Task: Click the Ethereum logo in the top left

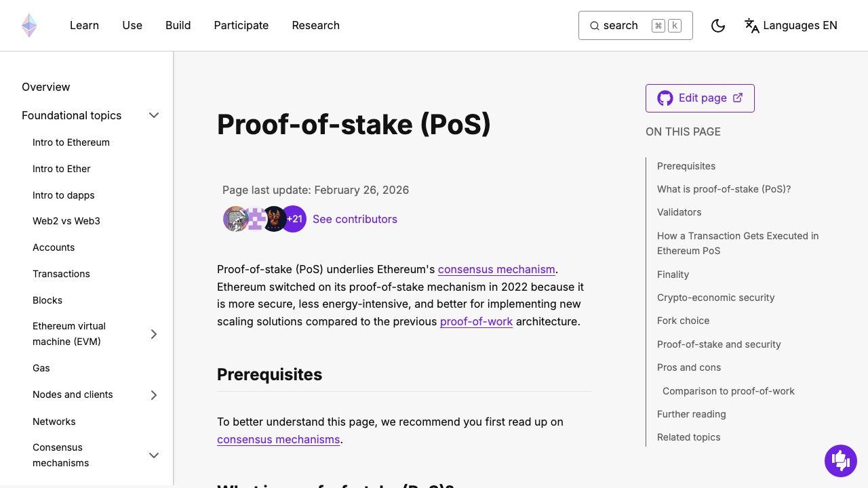Action: (x=28, y=25)
